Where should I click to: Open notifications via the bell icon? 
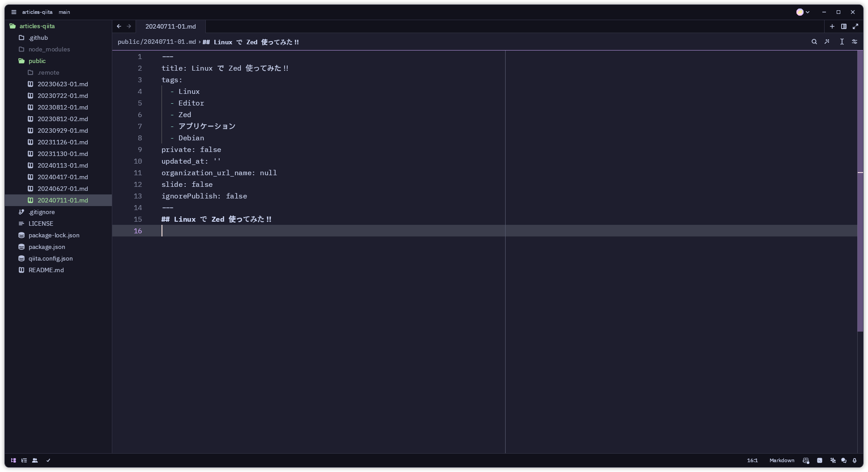(855, 460)
